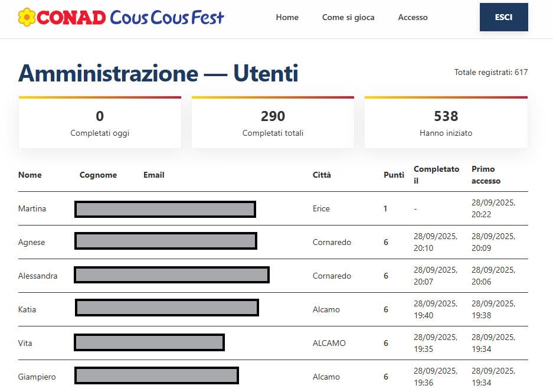553x392 pixels.
Task: Click the Completato il column header
Action: tap(436, 175)
